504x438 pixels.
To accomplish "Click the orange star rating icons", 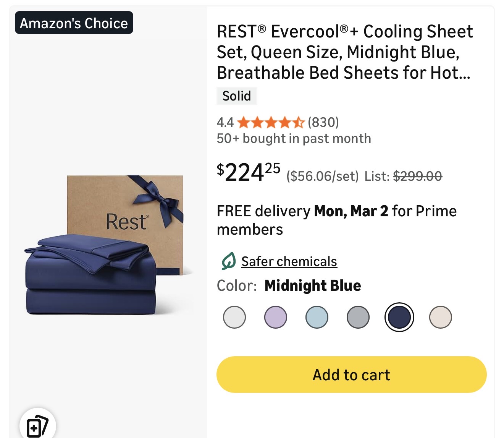I will pyautogui.click(x=270, y=123).
